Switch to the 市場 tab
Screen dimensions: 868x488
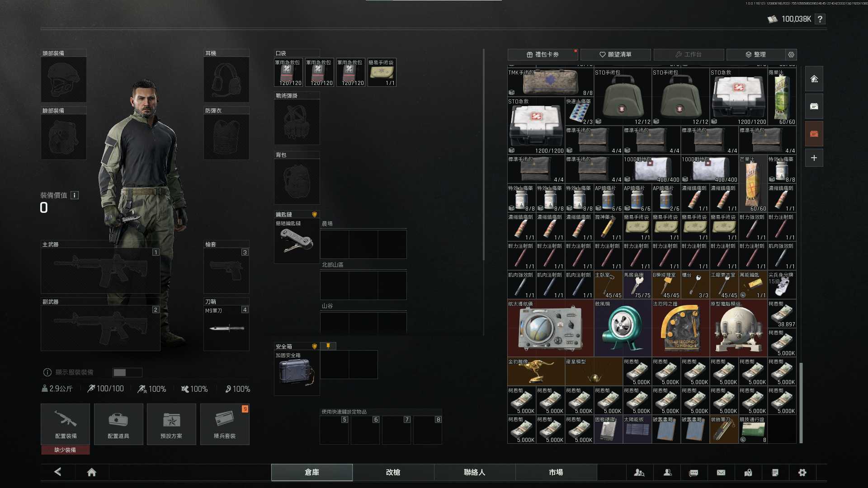tap(556, 472)
